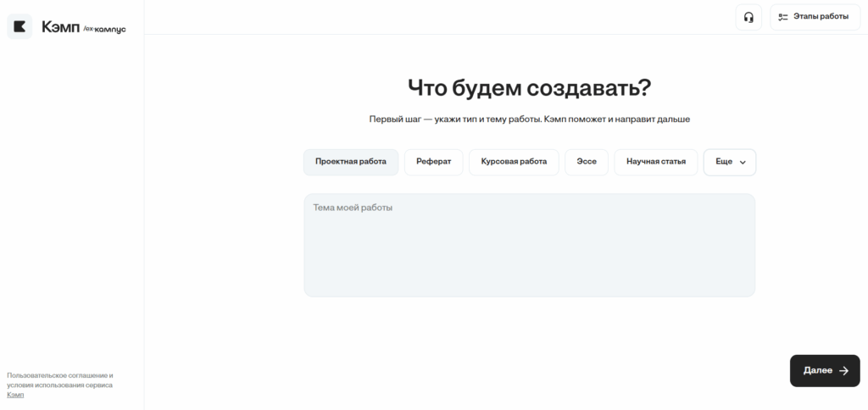Select the Проектная работа work type
Screen dimensions: 868x410
click(351, 162)
